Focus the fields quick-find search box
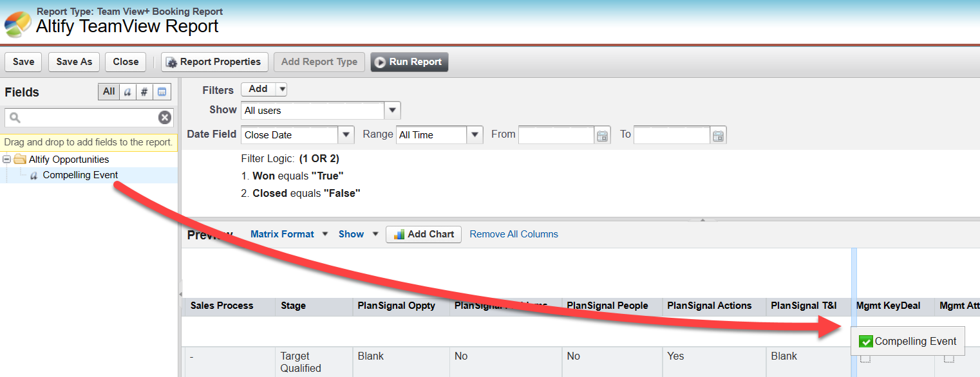Viewport: 980px width, 377px height. pos(82,118)
